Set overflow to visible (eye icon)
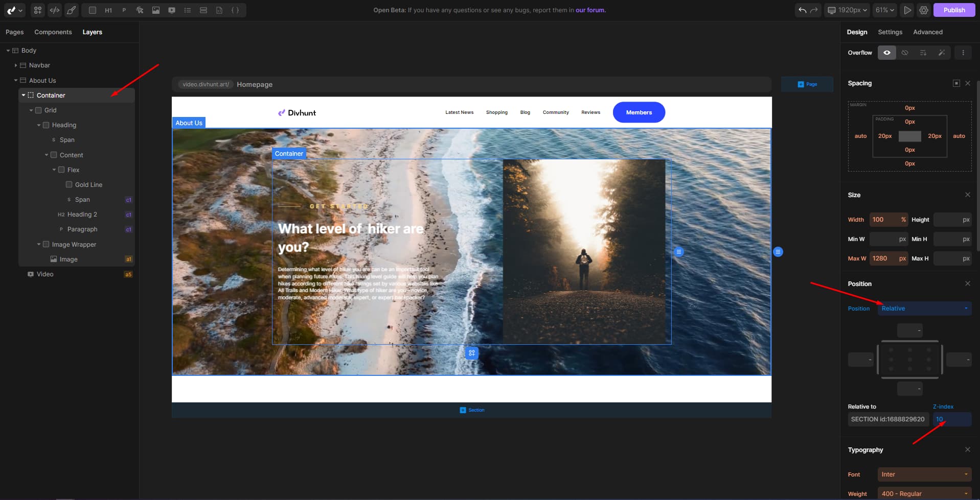Screen dimensions: 980x500 pos(887,53)
